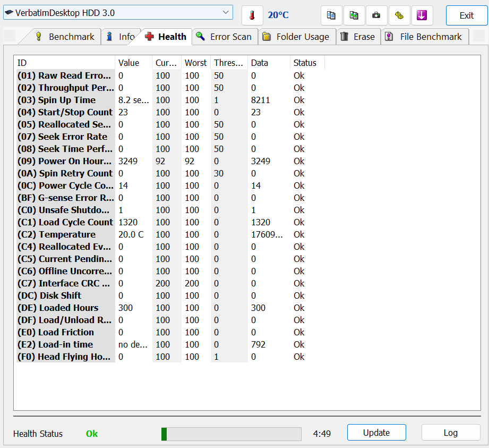The image size is (489, 448).
Task: Click the Update button
Action: coord(376,433)
